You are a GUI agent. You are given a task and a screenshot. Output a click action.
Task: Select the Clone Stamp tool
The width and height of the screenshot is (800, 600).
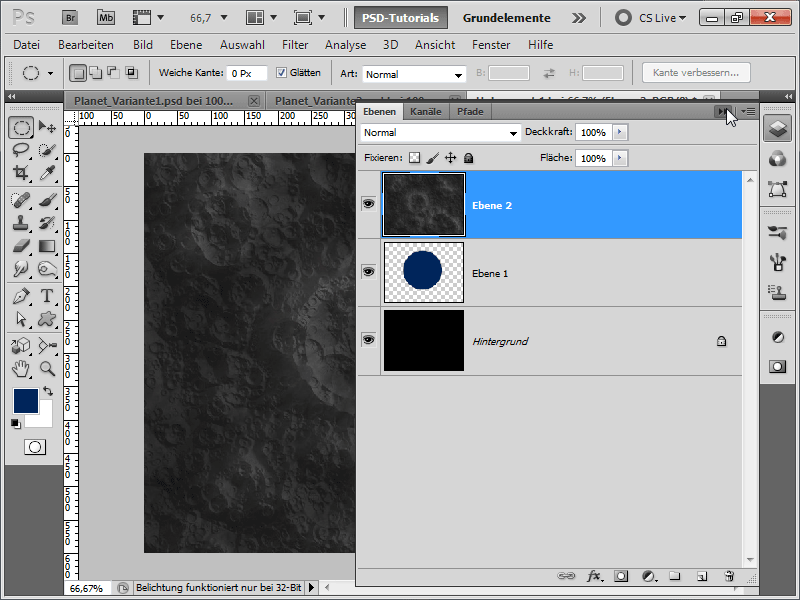[x=21, y=223]
